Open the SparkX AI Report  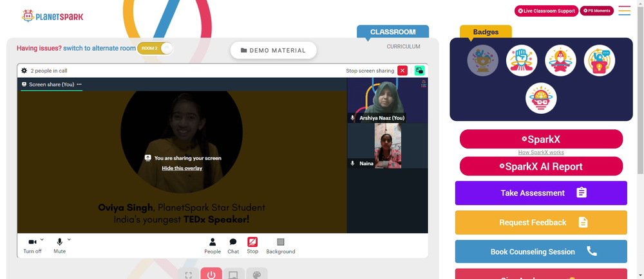coord(541,166)
